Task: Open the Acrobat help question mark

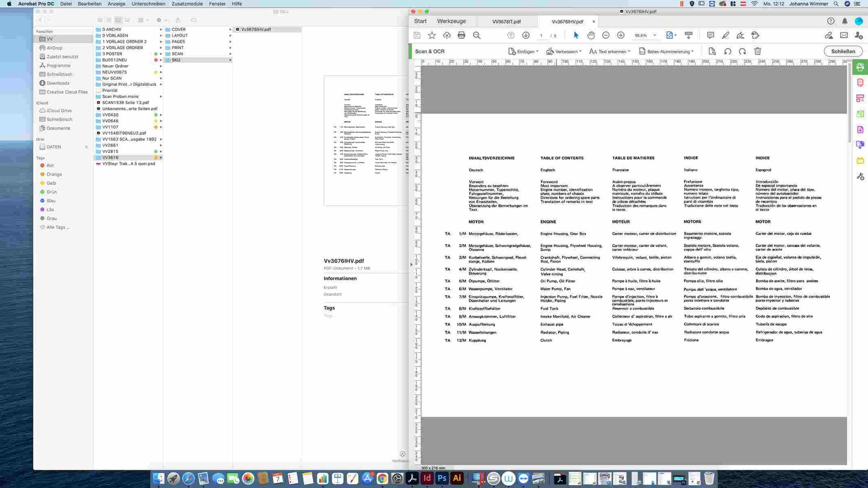Action: [x=830, y=21]
